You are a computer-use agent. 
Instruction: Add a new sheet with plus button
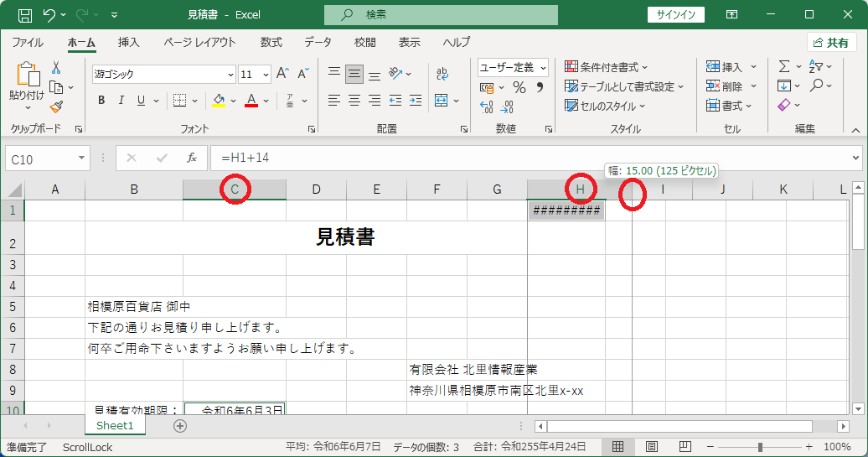click(180, 425)
